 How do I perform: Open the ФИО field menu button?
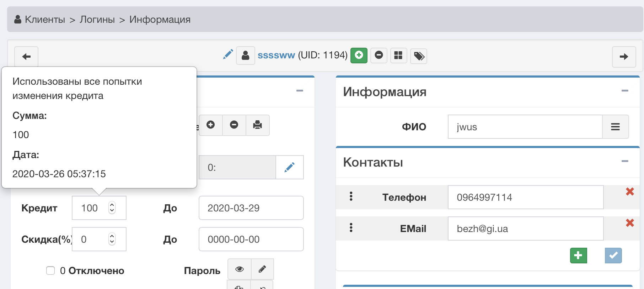615,127
